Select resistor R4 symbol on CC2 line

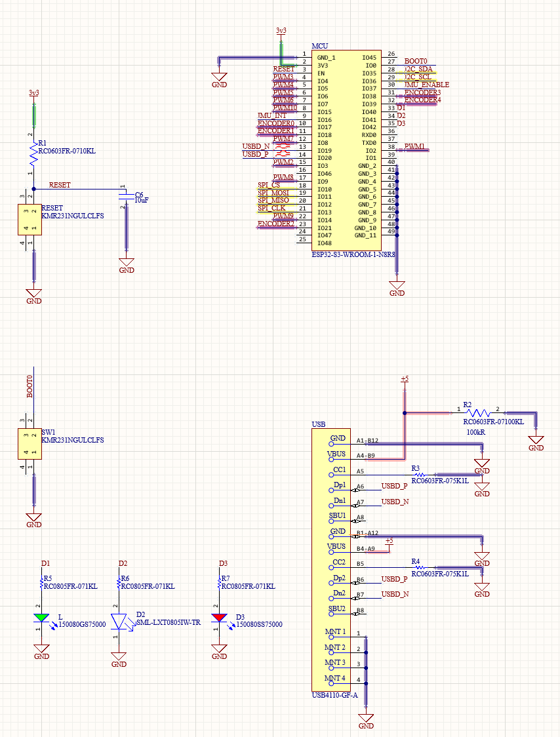click(x=418, y=568)
